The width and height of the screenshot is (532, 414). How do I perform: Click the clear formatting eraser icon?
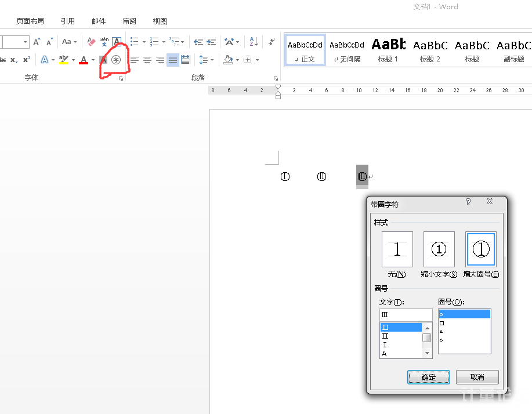point(91,42)
